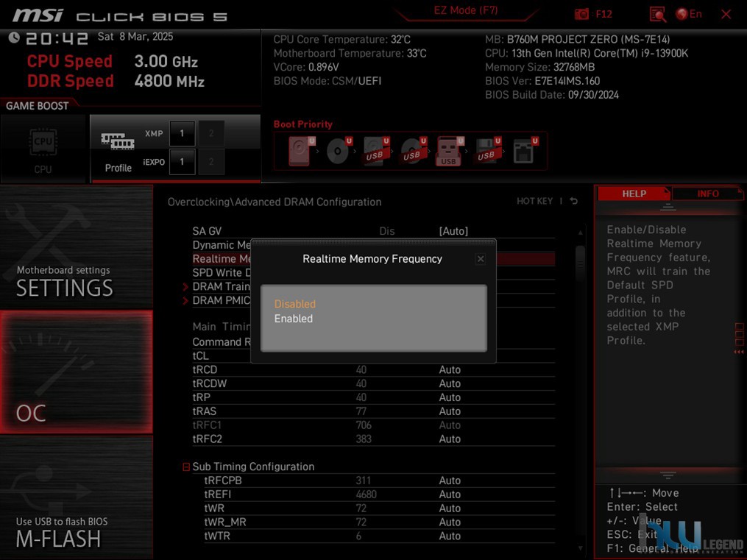The height and width of the screenshot is (560, 747).
Task: Click the X exit icon in top bar
Action: point(726,14)
